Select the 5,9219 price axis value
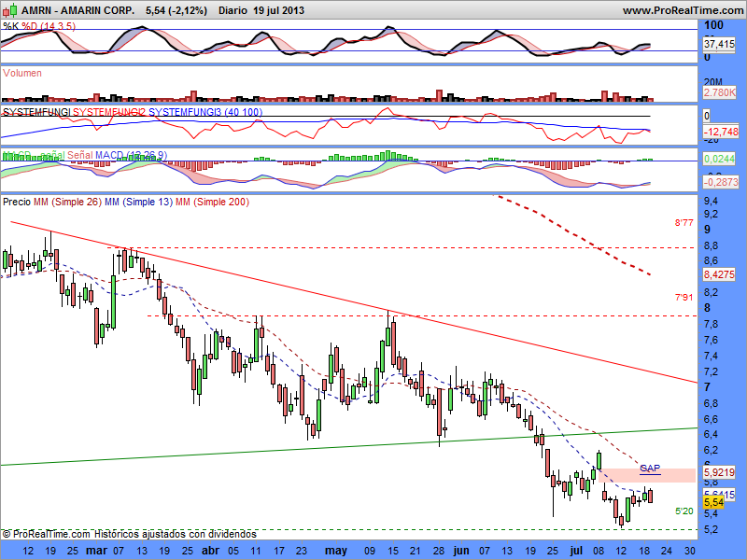 point(719,472)
